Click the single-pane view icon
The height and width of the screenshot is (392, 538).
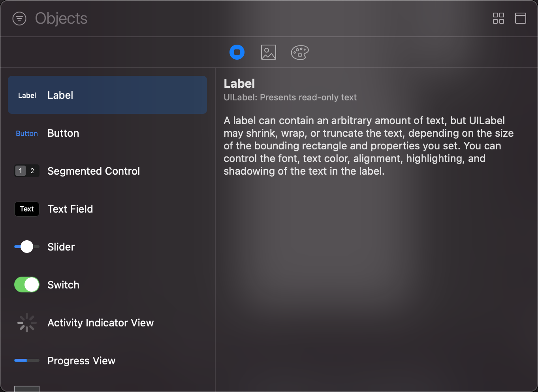coord(520,18)
